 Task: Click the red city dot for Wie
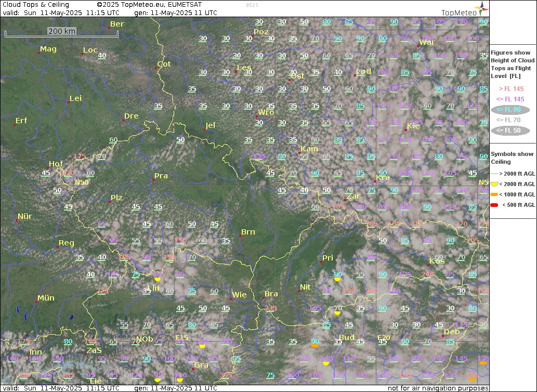click(x=231, y=298)
